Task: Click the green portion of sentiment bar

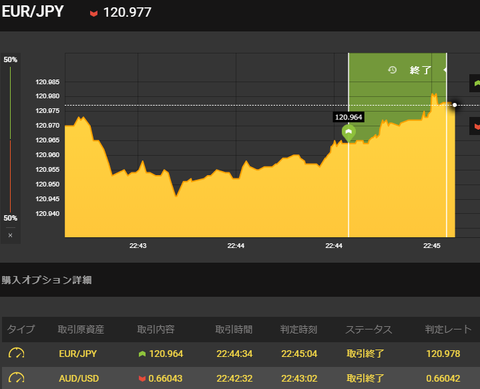Action: click(x=10, y=103)
